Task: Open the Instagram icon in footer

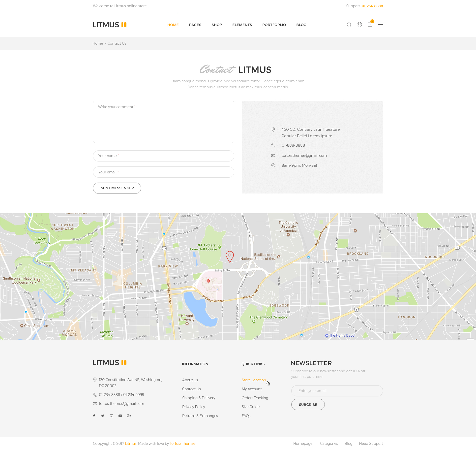Action: tap(111, 416)
